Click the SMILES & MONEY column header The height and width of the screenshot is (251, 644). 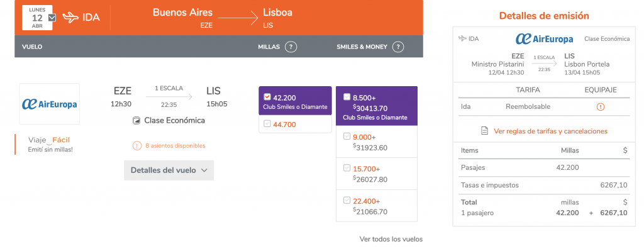[362, 47]
